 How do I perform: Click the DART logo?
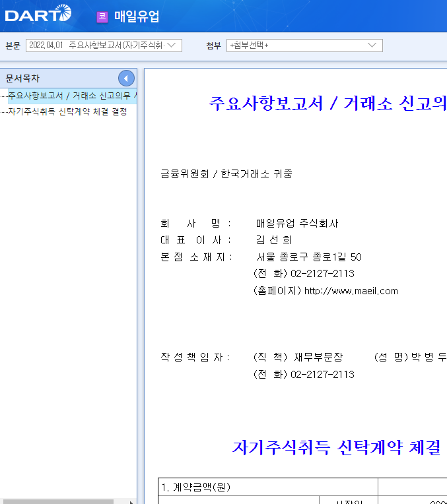pyautogui.click(x=38, y=13)
